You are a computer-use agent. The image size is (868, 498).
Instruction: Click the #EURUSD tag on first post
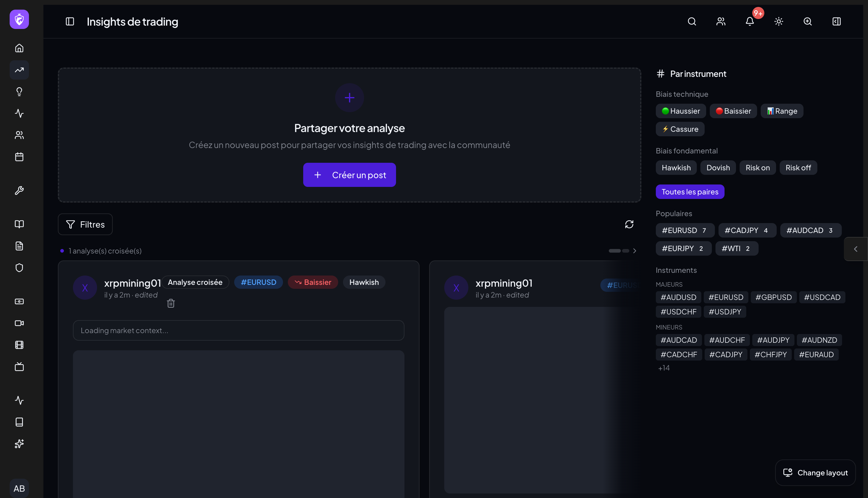tap(259, 282)
